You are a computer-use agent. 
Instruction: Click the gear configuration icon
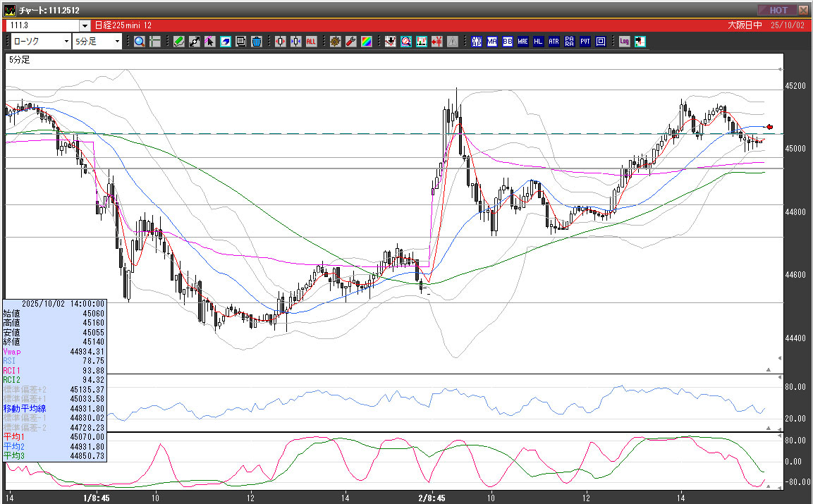(336, 42)
